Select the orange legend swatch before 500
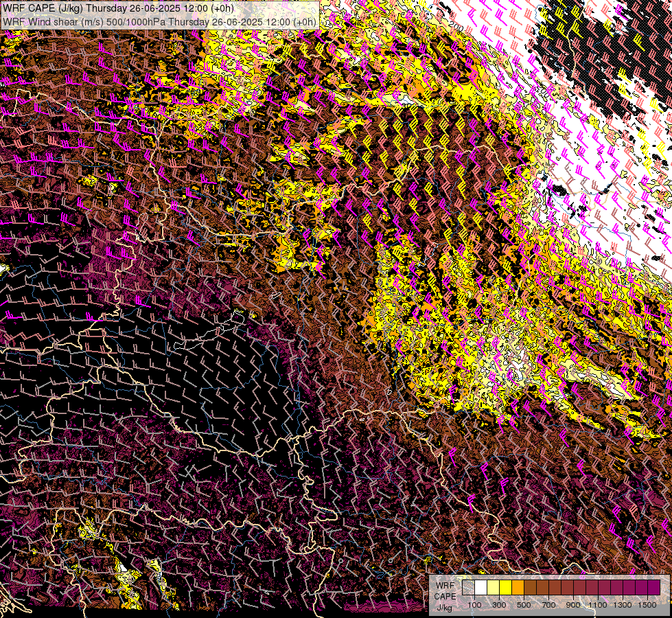The width and height of the screenshot is (672, 618). 518,588
